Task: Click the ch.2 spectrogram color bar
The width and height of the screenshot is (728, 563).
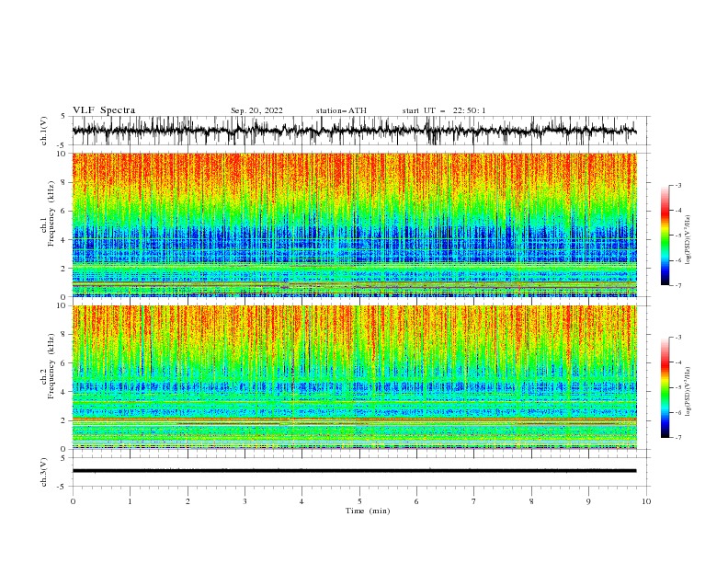Action: 665,387
